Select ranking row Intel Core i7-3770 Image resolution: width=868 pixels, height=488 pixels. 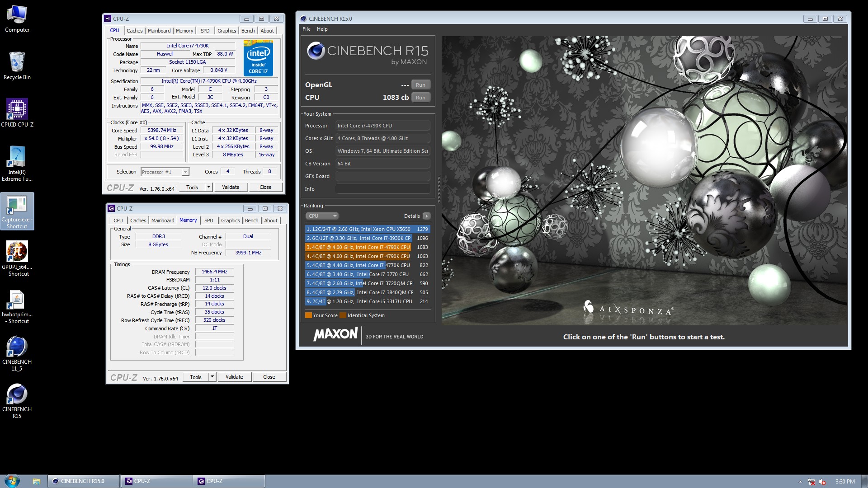click(x=367, y=274)
